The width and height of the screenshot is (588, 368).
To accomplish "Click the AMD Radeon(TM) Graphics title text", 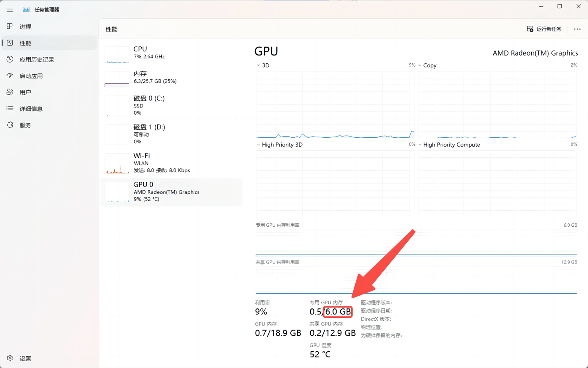I will coord(535,53).
